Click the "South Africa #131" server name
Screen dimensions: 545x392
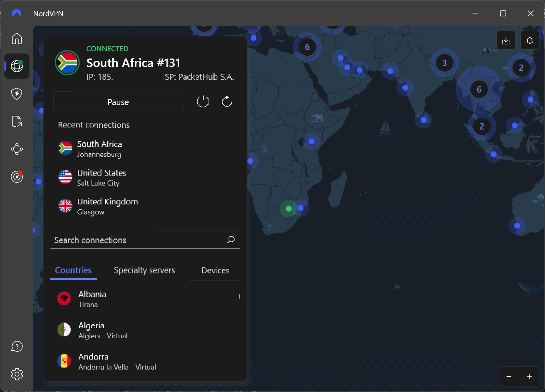pyautogui.click(x=134, y=63)
